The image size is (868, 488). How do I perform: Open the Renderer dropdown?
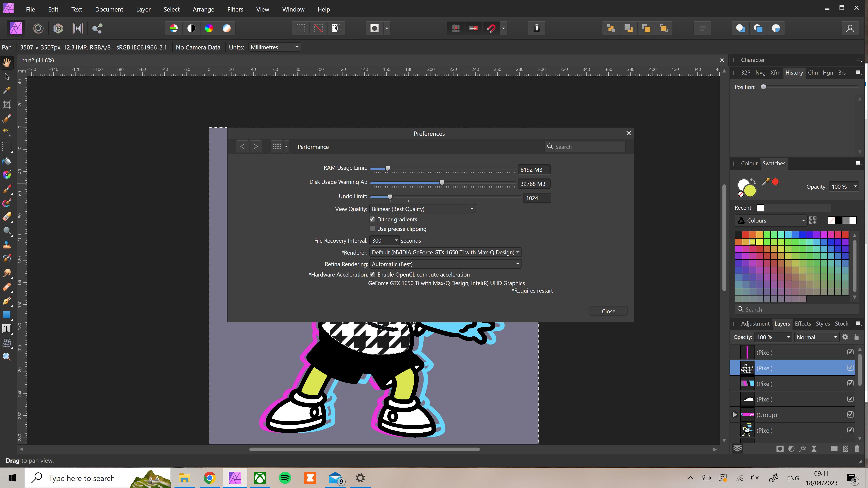coord(446,252)
